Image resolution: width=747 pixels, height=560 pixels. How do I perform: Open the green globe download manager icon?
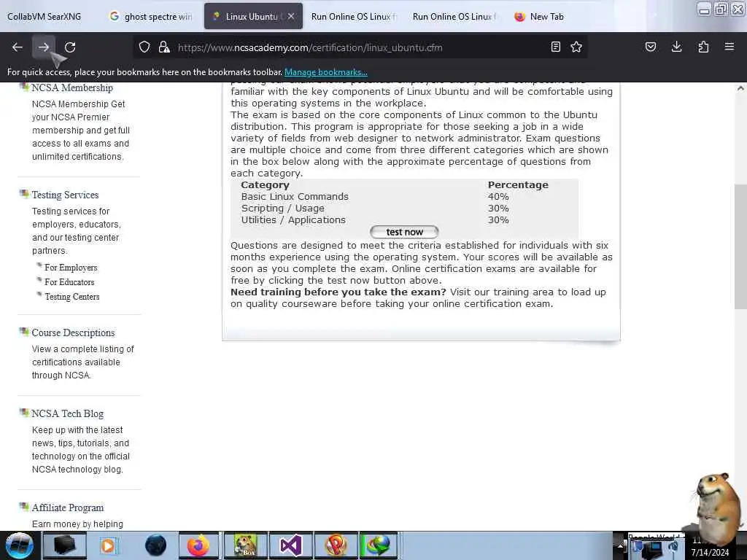click(379, 545)
